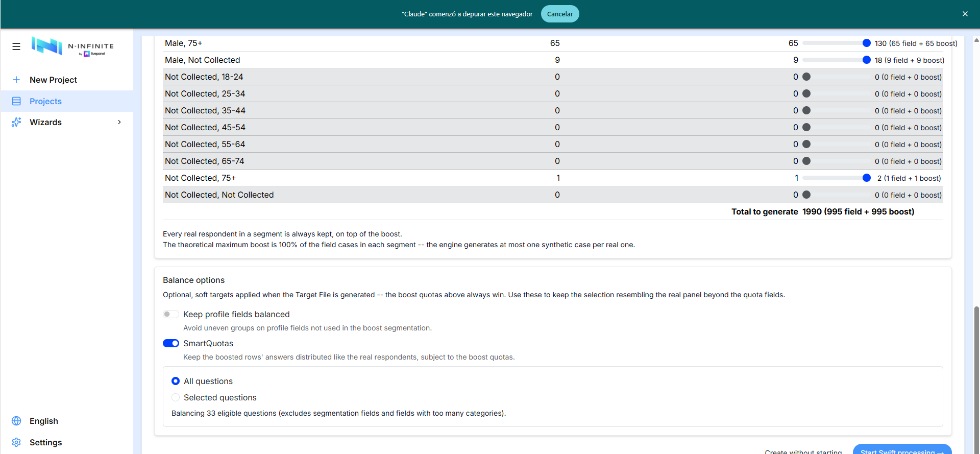Image resolution: width=980 pixels, height=454 pixels.
Task: Select the 'Male, 75+' segment label
Action: (x=184, y=43)
